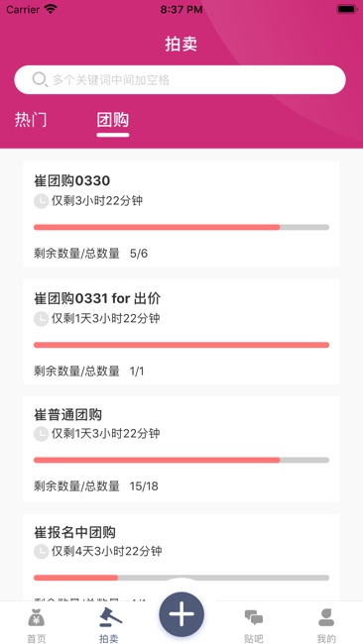363x644 pixels.
Task: Open the 崔团购0330 group-buy item
Action: 181,214
